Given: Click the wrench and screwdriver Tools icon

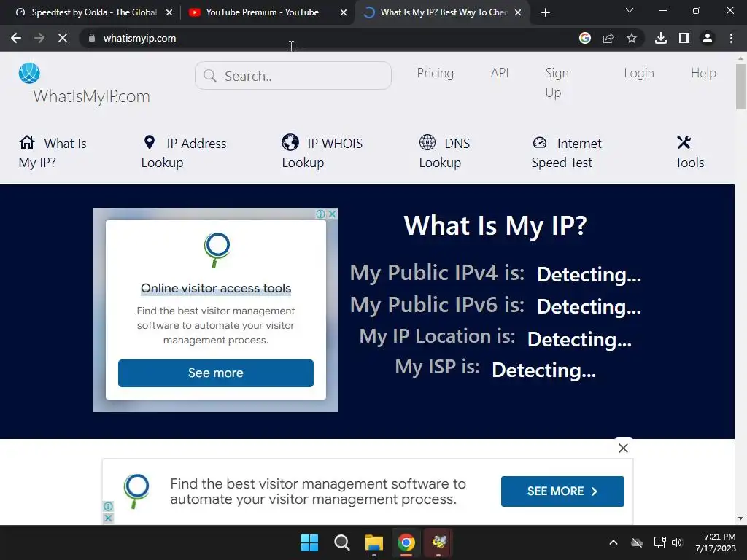Looking at the screenshot, I should (684, 142).
